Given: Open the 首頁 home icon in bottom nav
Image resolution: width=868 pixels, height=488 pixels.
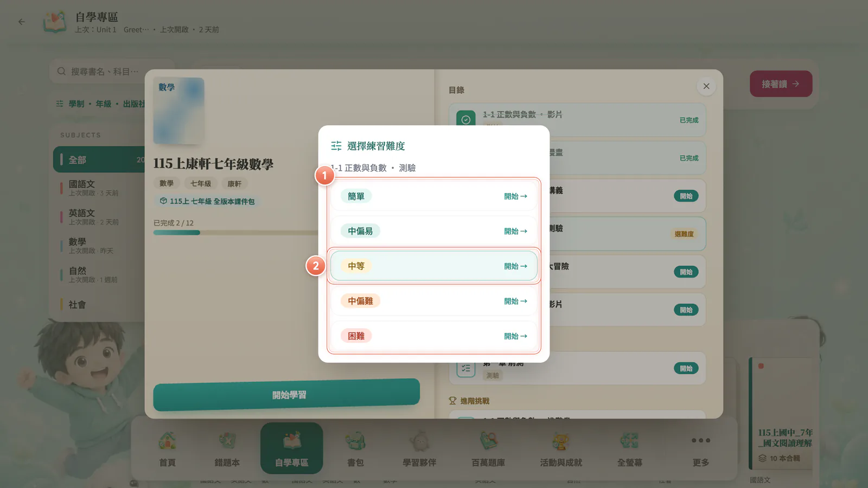Looking at the screenshot, I should click(167, 448).
